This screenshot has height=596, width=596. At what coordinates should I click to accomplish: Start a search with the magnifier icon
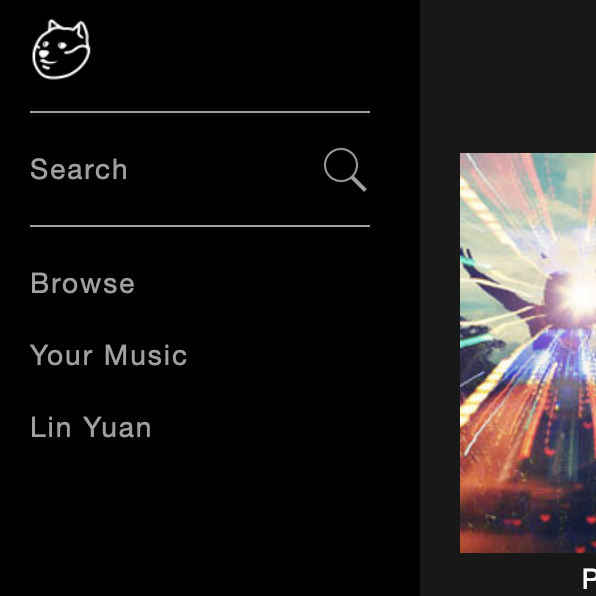pos(345,170)
